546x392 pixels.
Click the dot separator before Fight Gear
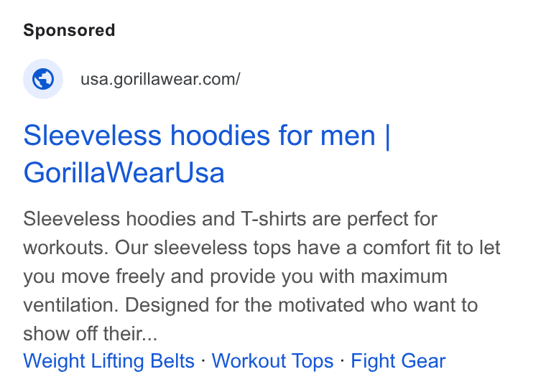pyautogui.click(x=342, y=360)
